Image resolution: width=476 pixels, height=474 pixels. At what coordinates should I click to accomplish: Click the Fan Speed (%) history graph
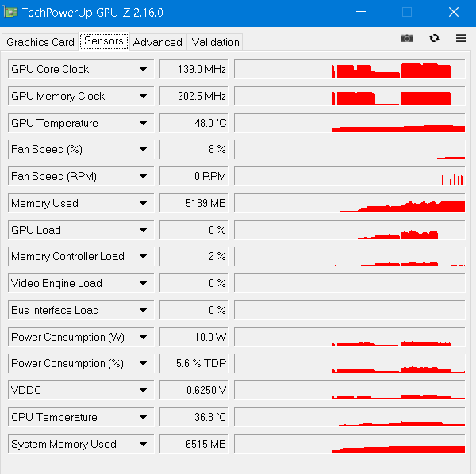click(x=350, y=149)
